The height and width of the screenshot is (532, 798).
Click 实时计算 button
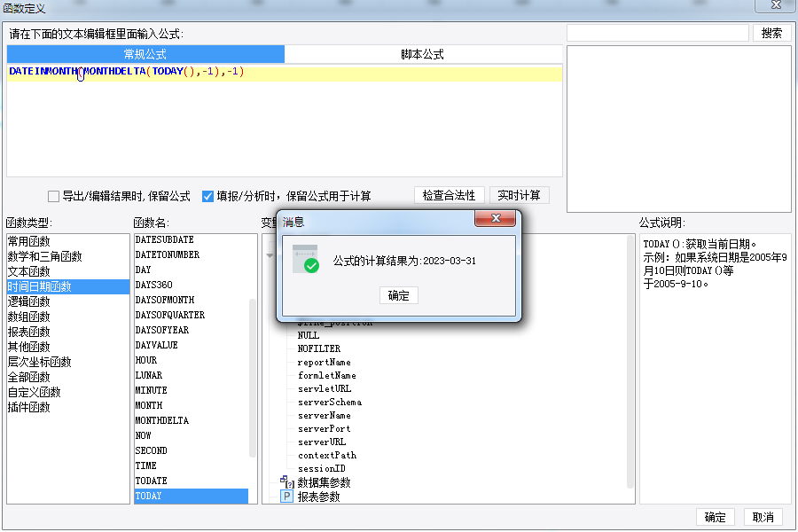click(x=519, y=195)
